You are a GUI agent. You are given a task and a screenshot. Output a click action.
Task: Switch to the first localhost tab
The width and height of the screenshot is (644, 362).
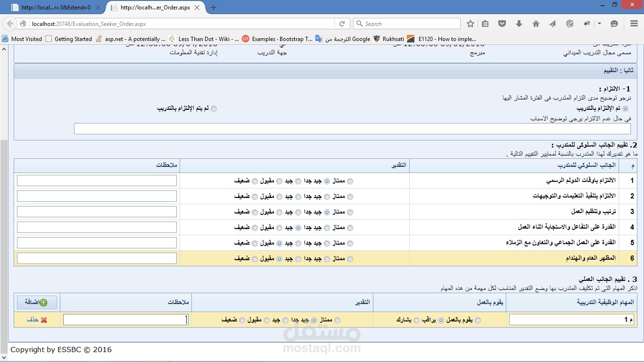[57, 8]
